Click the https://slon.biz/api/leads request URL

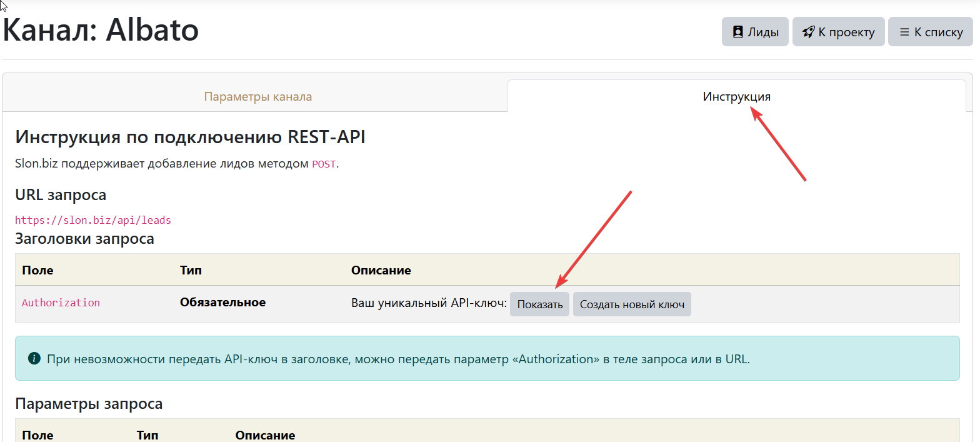pos(93,220)
